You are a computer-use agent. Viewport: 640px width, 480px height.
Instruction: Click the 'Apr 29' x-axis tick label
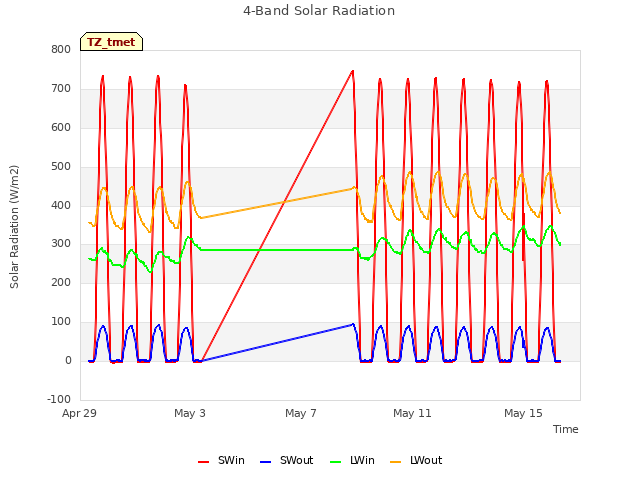tap(79, 413)
